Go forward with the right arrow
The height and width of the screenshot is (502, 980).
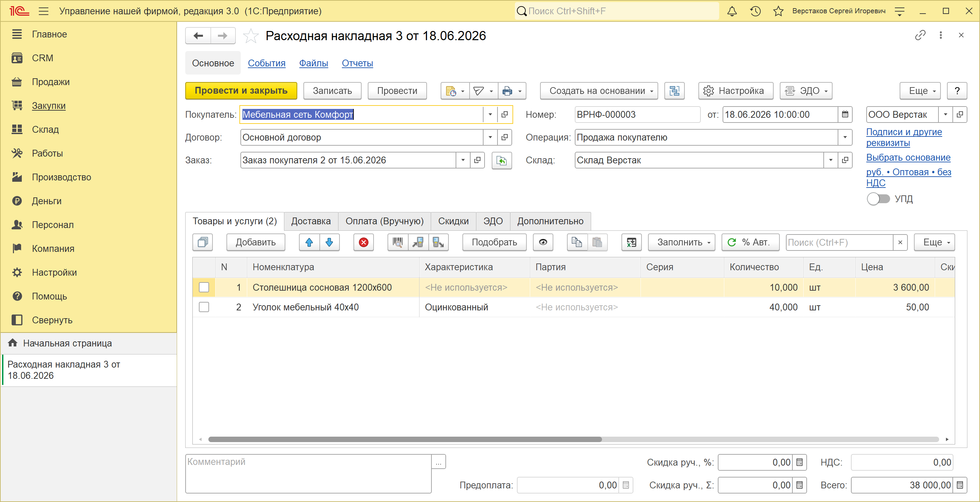pos(223,36)
